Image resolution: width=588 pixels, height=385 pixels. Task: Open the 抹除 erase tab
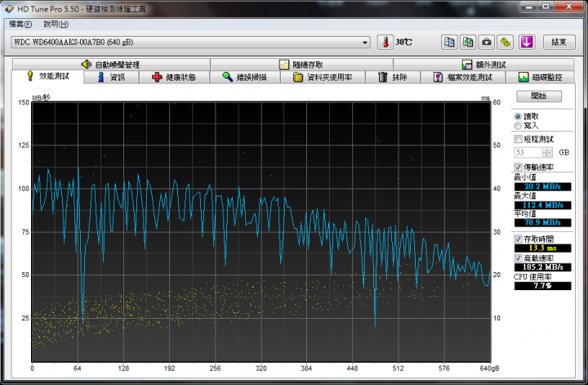393,78
